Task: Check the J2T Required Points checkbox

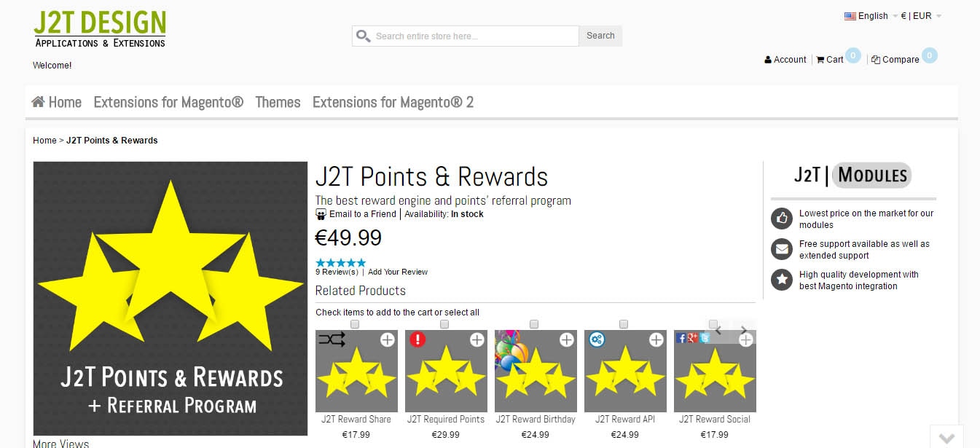Action: pos(444,324)
